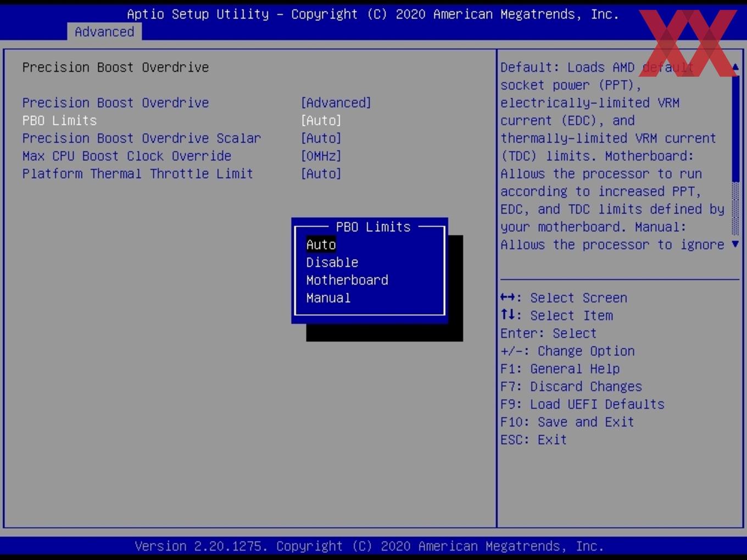The height and width of the screenshot is (560, 747).
Task: Select Auto in PBO Limits popup
Action: coord(321,244)
